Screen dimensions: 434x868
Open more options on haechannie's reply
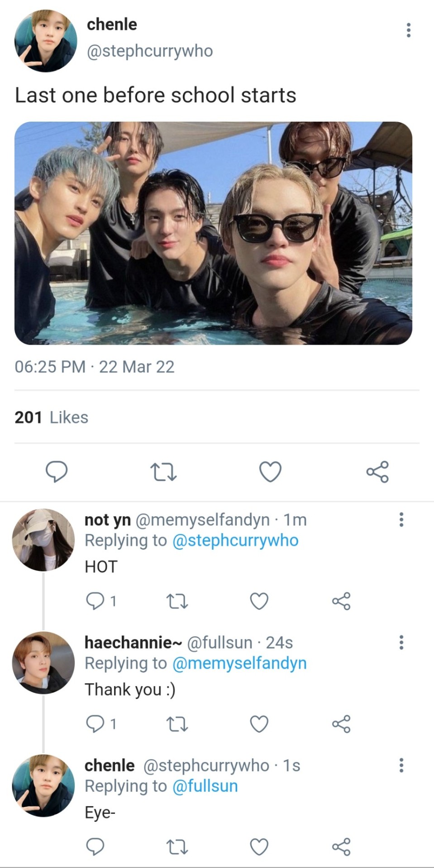401,642
